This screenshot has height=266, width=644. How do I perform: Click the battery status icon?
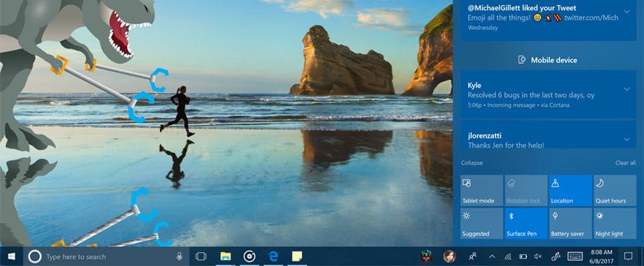(523, 257)
